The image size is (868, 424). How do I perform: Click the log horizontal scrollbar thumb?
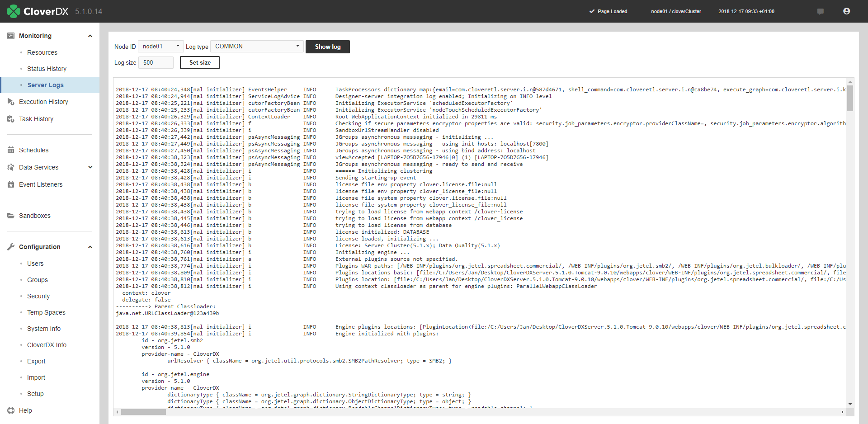coord(143,412)
